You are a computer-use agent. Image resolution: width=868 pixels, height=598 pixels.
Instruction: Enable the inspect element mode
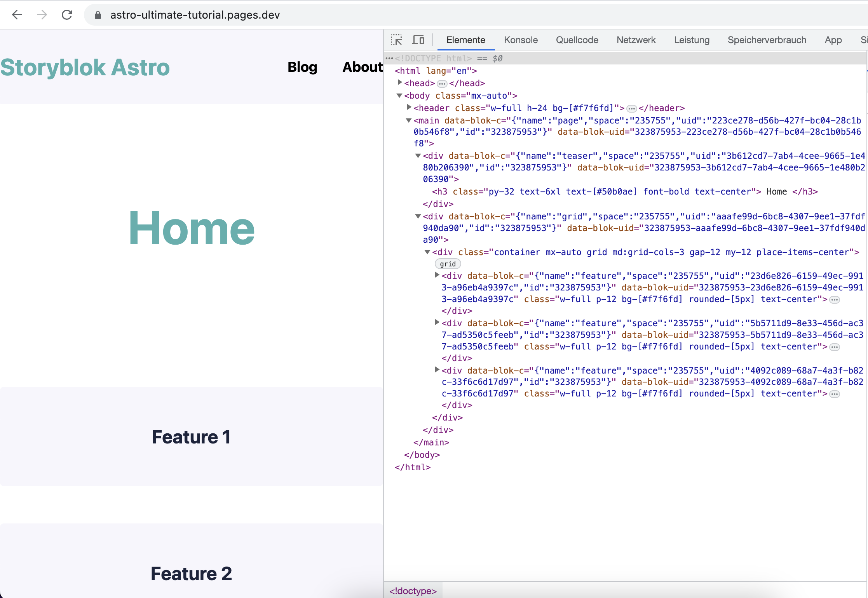click(396, 40)
